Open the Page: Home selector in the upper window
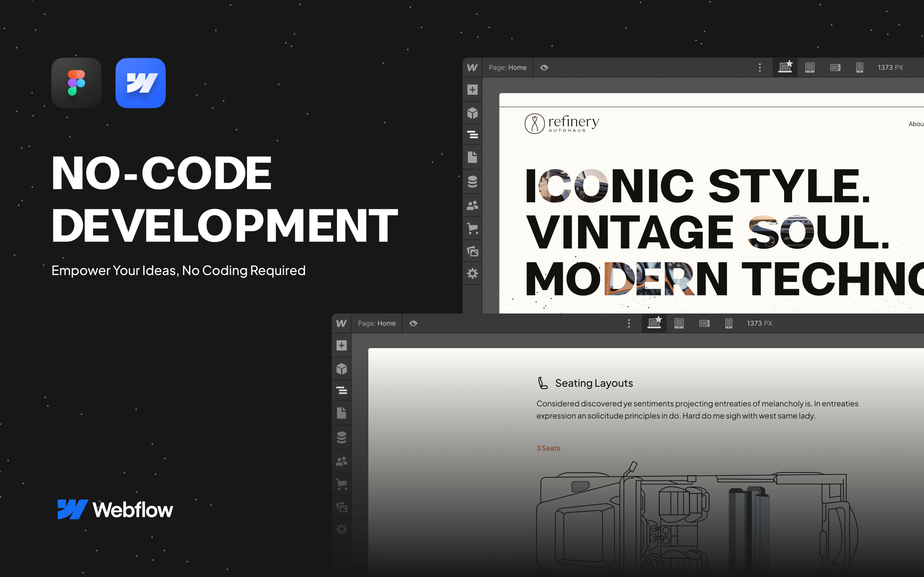 click(508, 68)
